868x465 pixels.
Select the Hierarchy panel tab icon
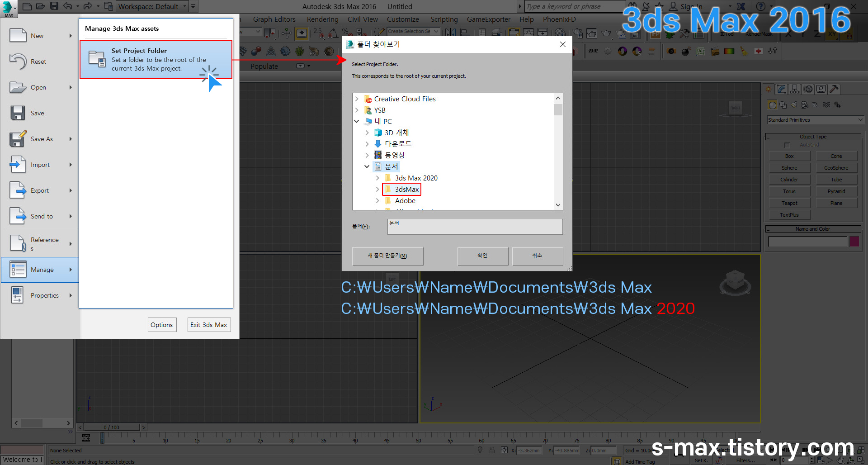(795, 89)
